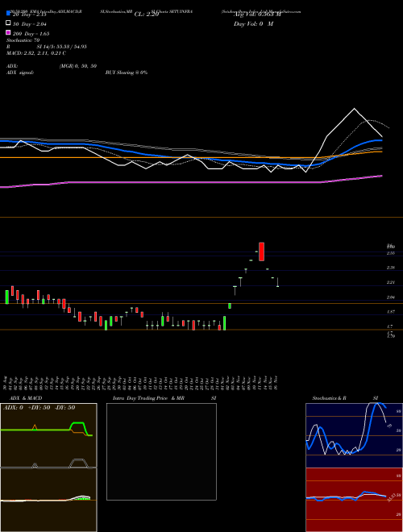Click the magenta 200 Day legend swatch

[8, 32]
